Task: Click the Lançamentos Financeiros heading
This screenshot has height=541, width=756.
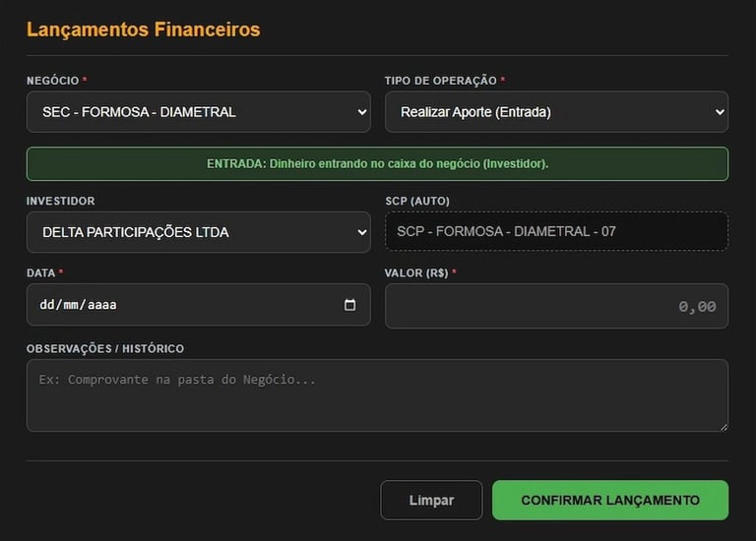Action: coord(144,30)
